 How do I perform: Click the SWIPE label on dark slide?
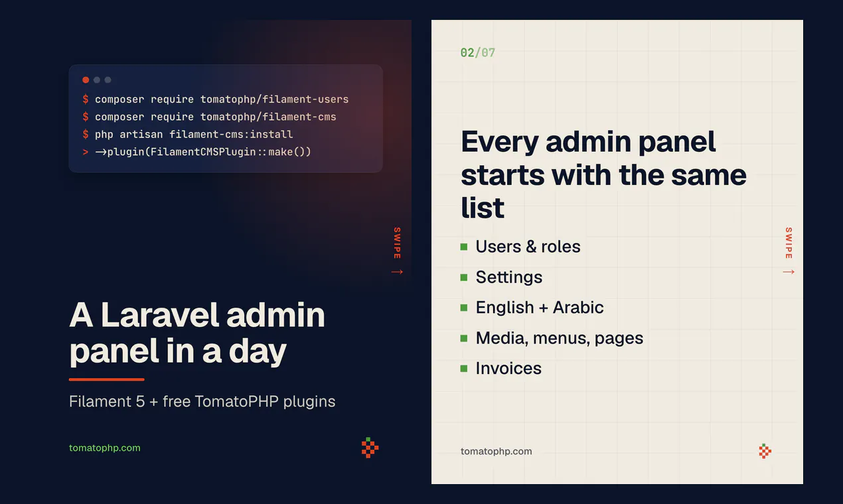(397, 243)
